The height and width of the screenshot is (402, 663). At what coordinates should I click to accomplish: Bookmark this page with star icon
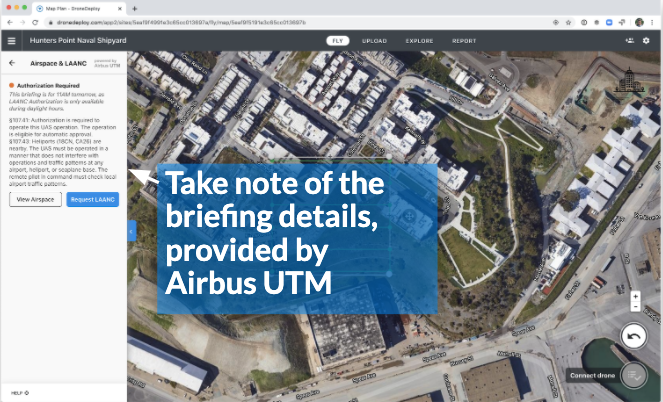[568, 22]
